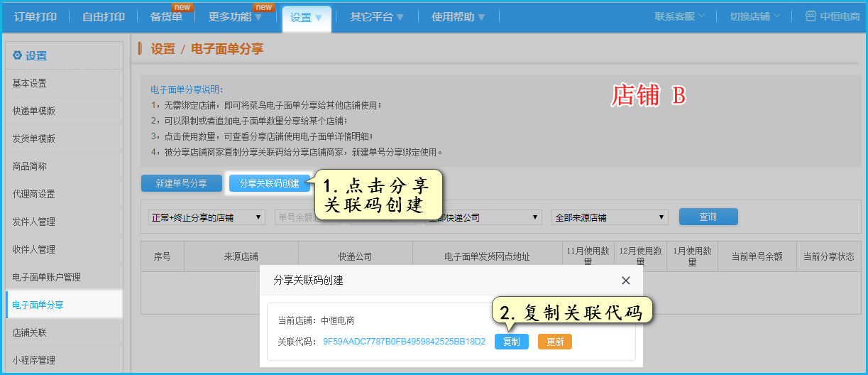
Task: Expand the 其它平台 menu
Action: (376, 17)
